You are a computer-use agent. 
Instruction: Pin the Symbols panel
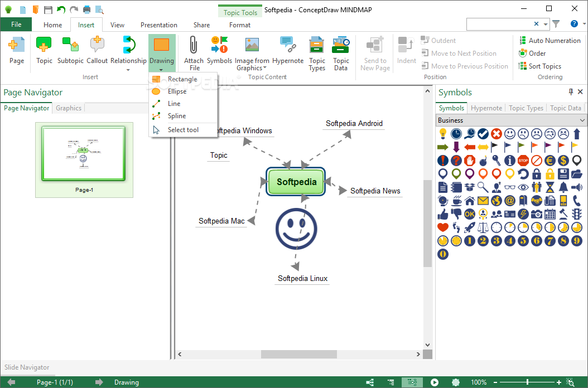[571, 92]
